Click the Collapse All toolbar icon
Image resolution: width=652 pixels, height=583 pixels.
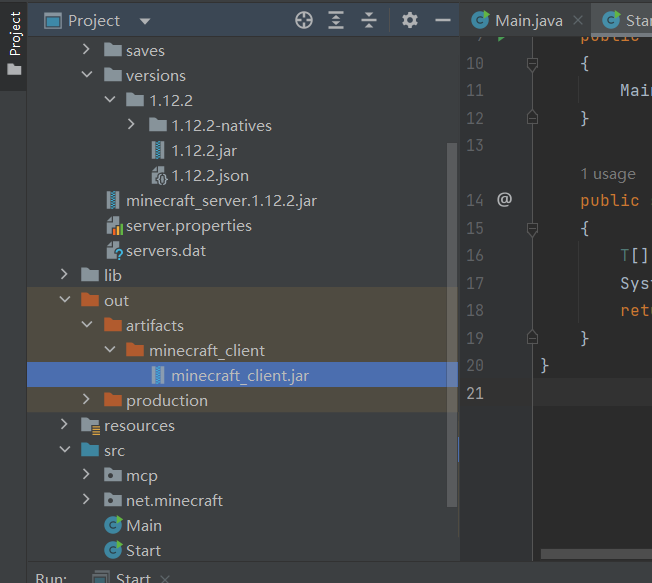click(369, 20)
